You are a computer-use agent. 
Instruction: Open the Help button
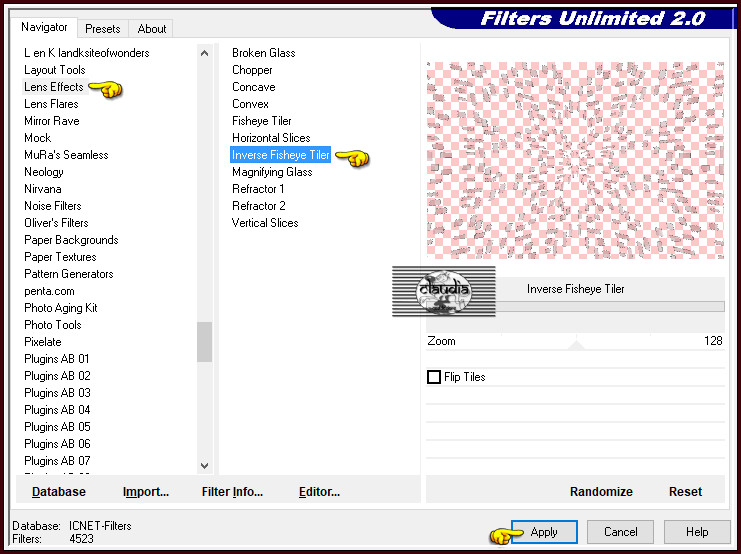click(x=697, y=532)
